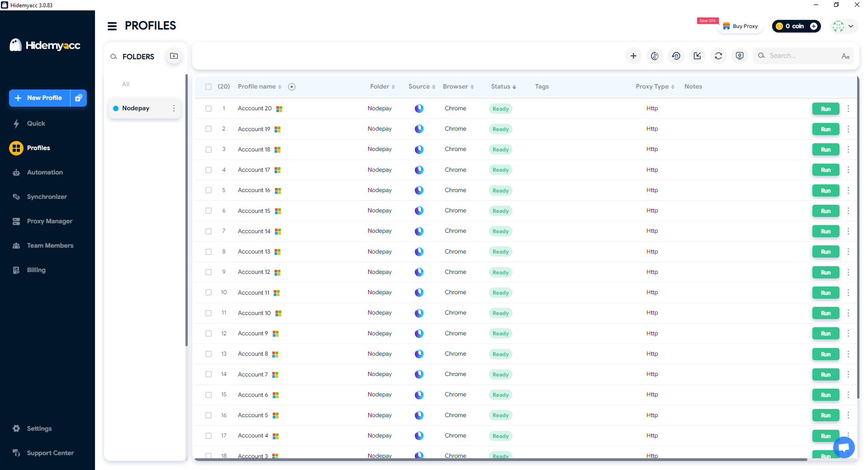Search folders with the magnifier icon

tap(114, 56)
